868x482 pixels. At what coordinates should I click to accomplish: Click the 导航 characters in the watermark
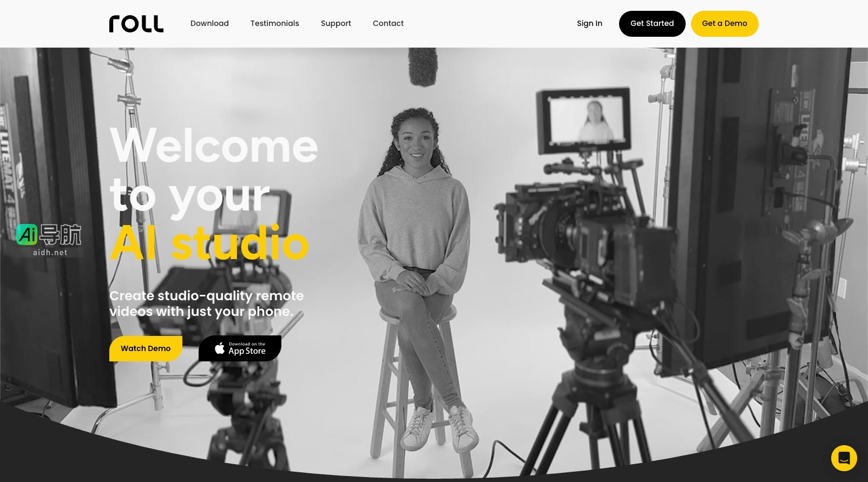(61, 235)
